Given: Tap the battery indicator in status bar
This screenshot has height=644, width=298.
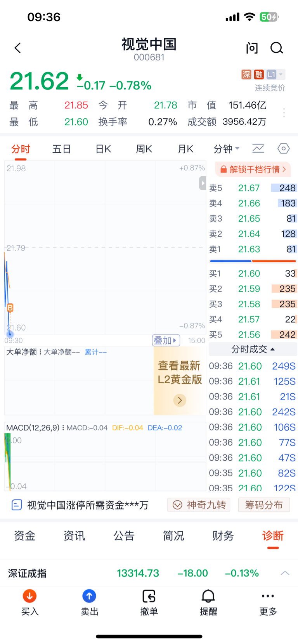Looking at the screenshot, I should [x=269, y=17].
